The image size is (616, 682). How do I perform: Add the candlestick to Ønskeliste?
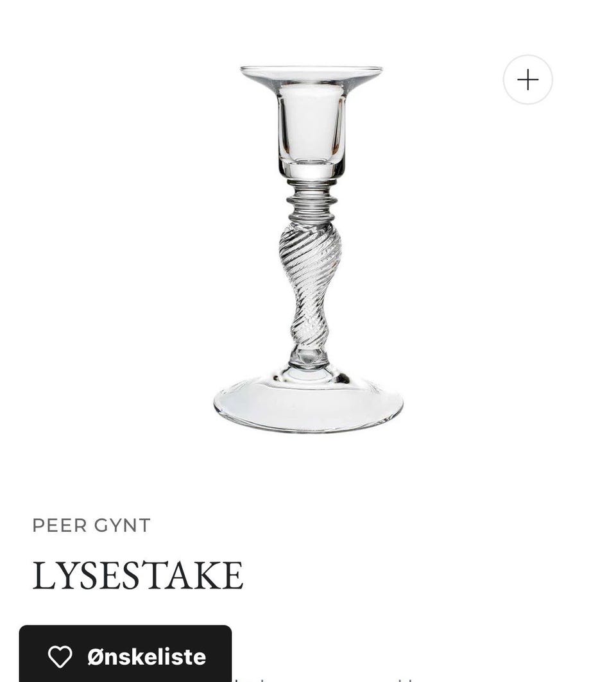point(125,653)
